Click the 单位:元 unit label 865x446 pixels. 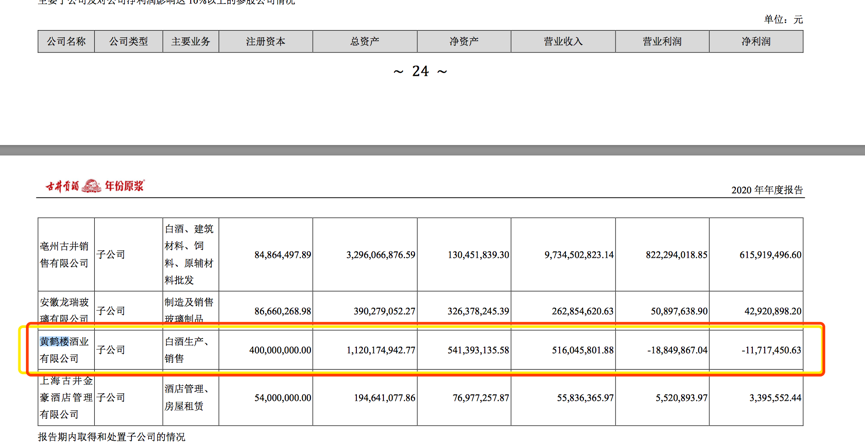coord(783,19)
